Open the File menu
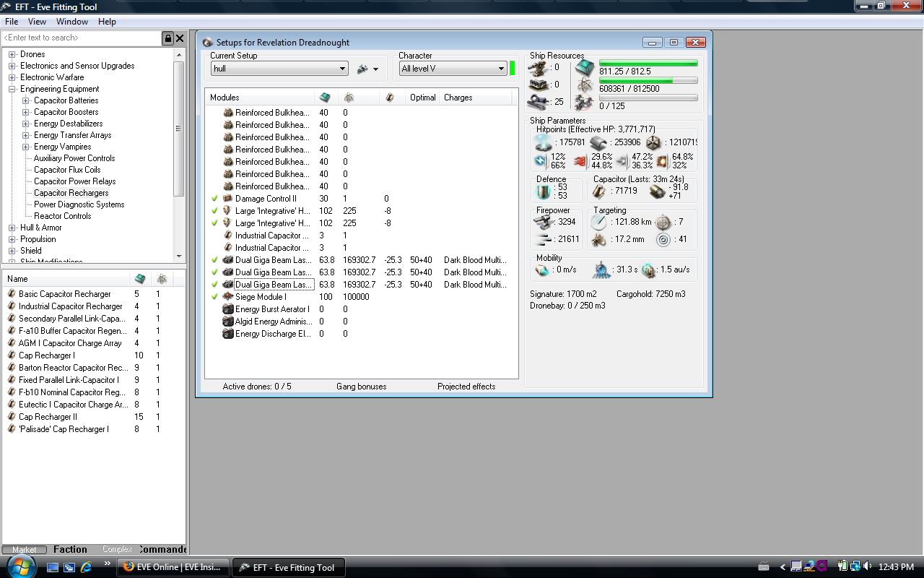This screenshot has width=924, height=578. 12,22
